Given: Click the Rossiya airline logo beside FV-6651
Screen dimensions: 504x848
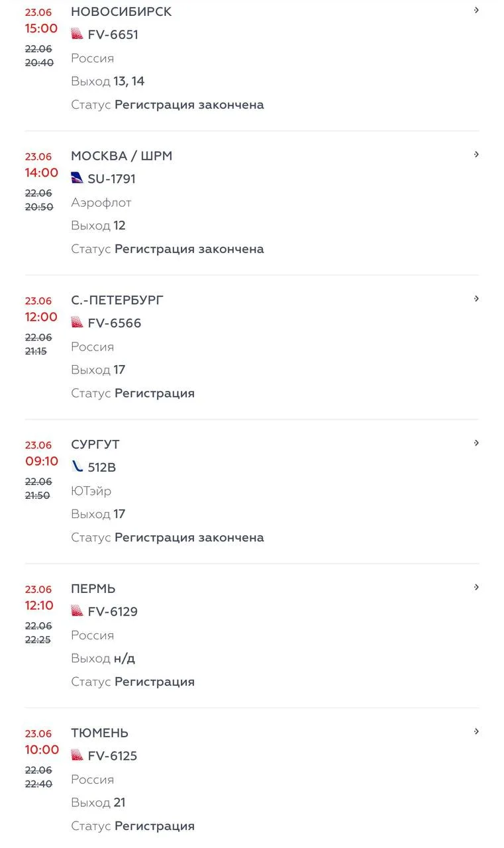Looking at the screenshot, I should pos(77,34).
